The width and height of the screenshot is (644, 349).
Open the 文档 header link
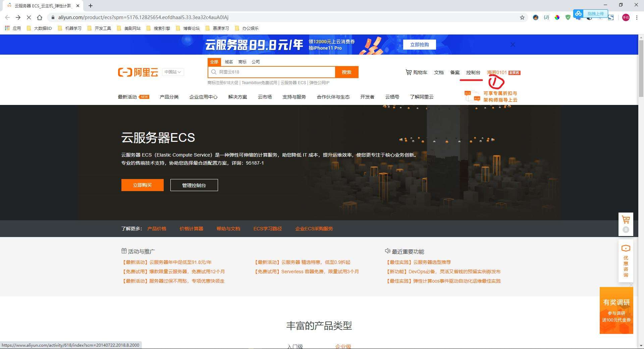tap(439, 72)
